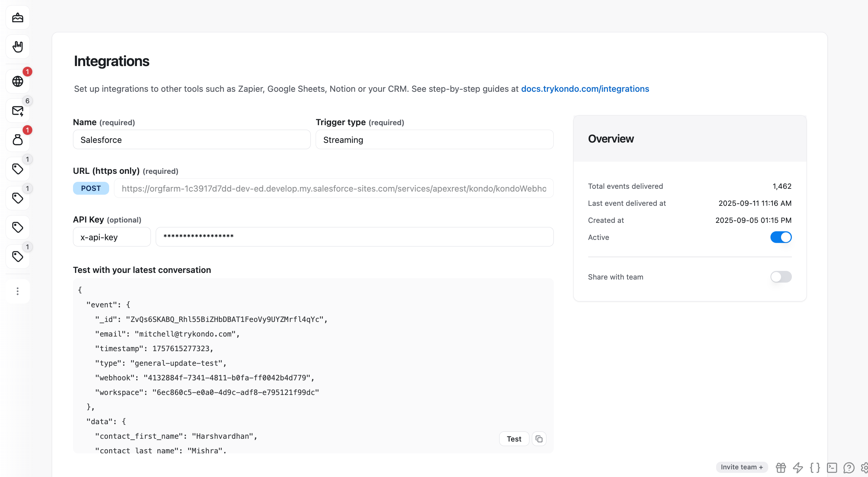Open the money bag sidebar item
868x477 pixels.
click(18, 140)
